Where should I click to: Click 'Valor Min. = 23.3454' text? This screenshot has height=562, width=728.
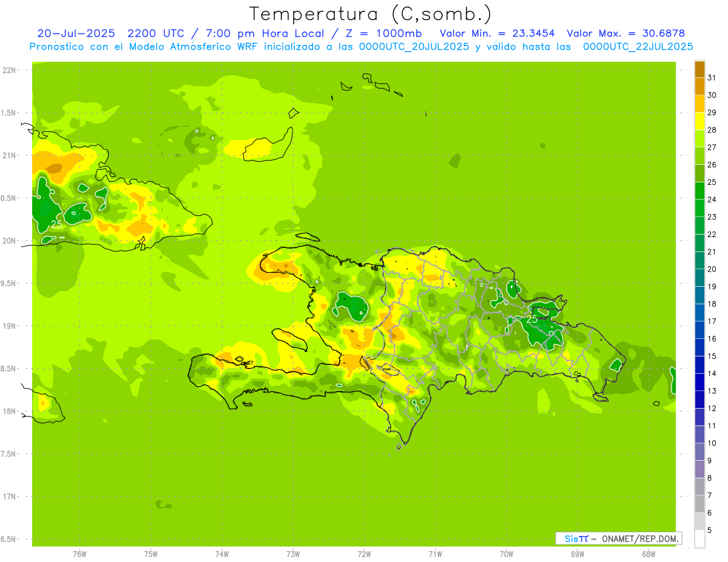coord(497,33)
